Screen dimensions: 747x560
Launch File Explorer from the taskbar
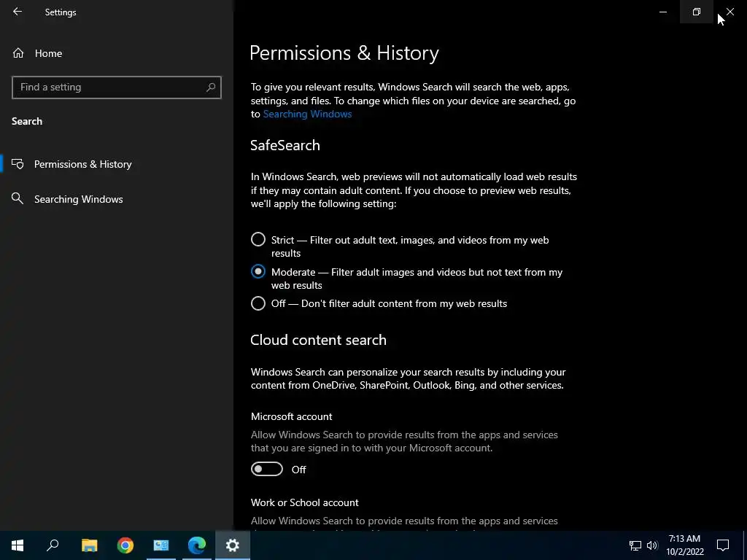pos(89,545)
